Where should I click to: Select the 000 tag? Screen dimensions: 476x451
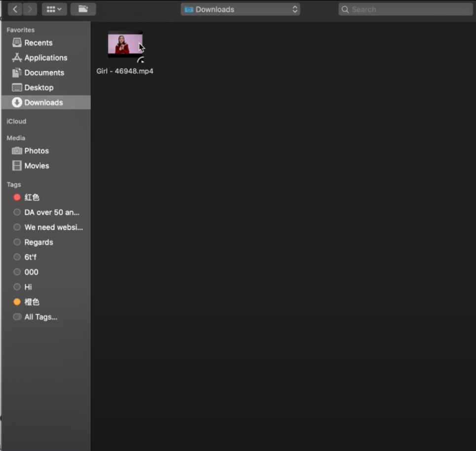pos(46,272)
